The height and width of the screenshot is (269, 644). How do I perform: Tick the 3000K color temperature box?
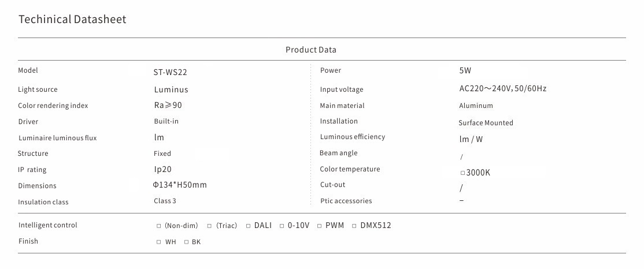(462, 173)
